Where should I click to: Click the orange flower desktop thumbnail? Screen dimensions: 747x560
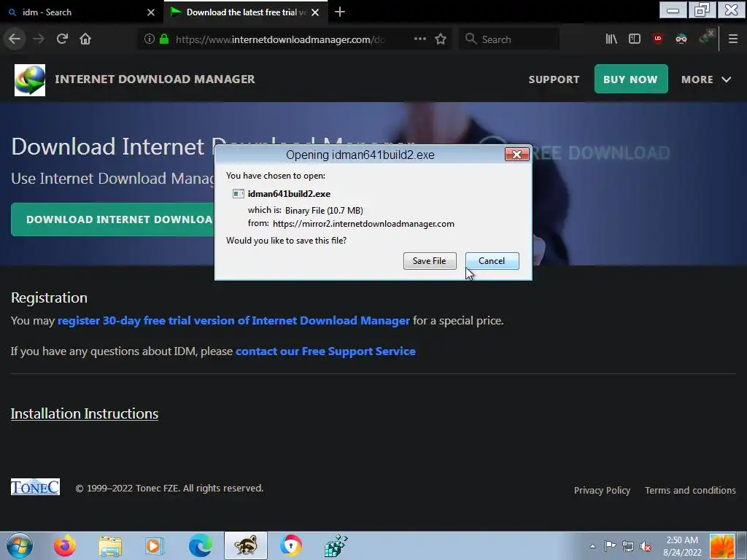722,546
